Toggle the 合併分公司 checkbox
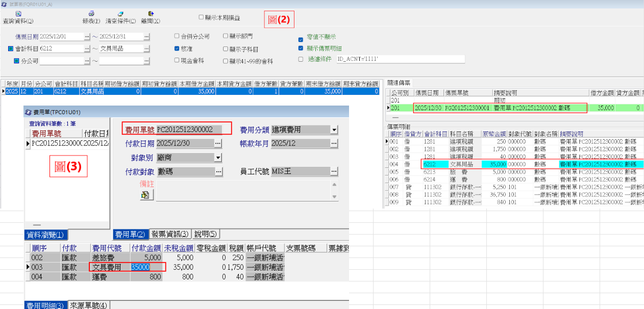Screen dimensions: 644x309 click(177, 36)
